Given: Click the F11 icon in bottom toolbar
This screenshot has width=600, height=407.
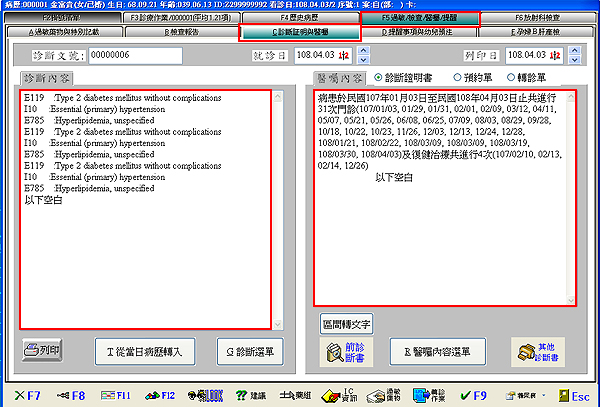Looking at the screenshot, I should (115, 396).
